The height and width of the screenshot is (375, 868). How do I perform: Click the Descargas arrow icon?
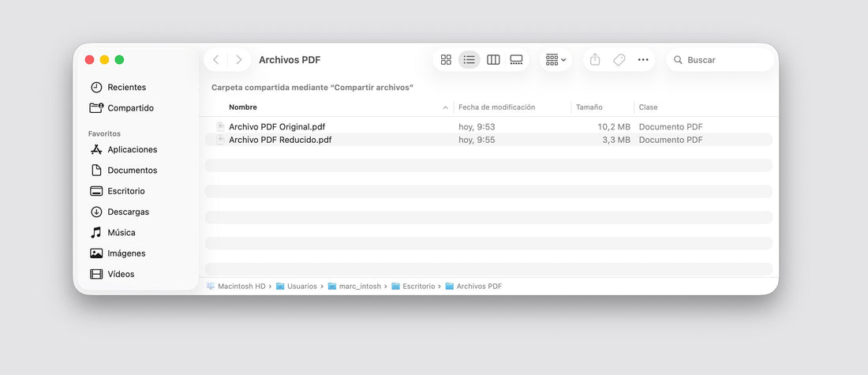[96, 212]
